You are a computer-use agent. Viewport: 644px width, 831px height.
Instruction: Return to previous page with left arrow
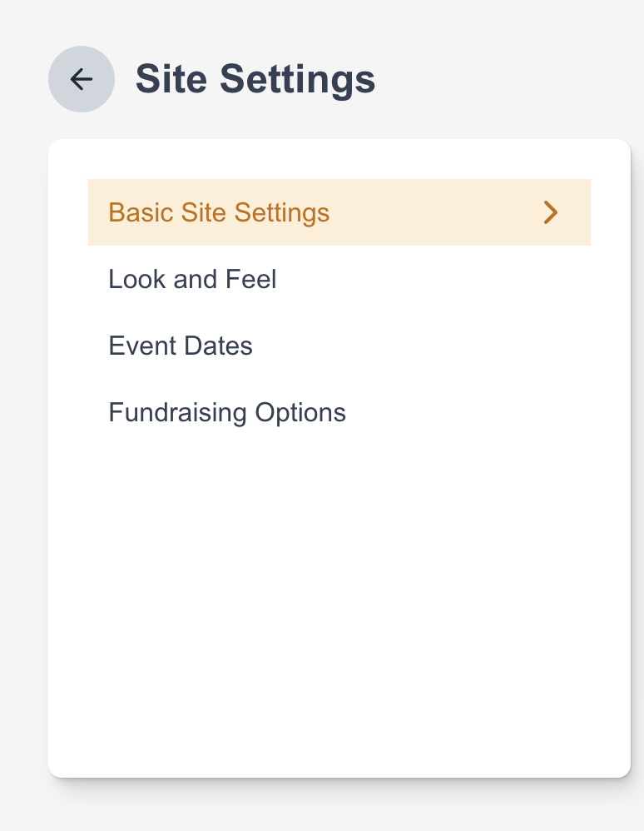pos(81,79)
